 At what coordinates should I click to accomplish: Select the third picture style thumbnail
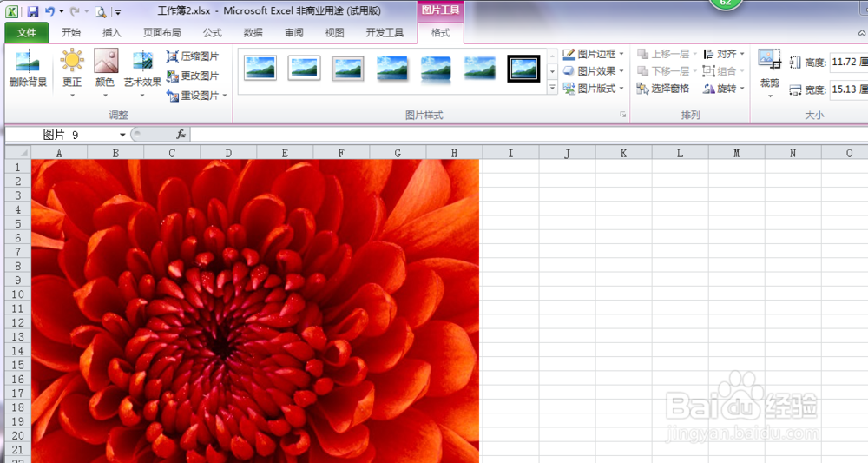[348, 69]
